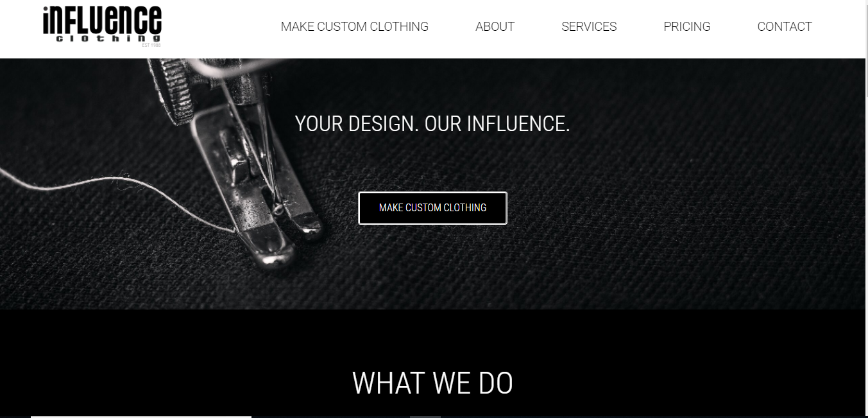
Task: Click the scrollbar track below the thumb
Action: coord(867,257)
